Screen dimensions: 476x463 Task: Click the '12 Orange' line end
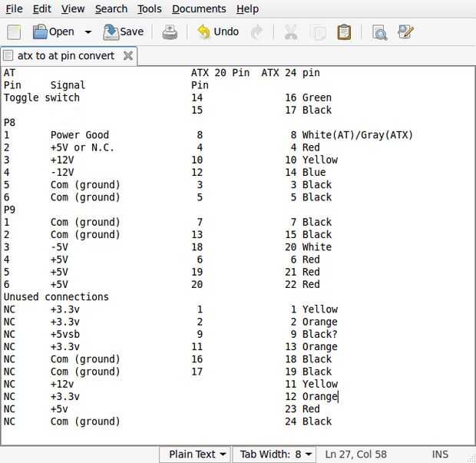[338, 396]
